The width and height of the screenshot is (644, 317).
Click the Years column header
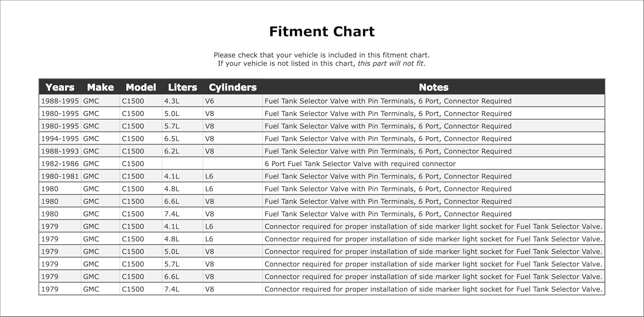(60, 87)
